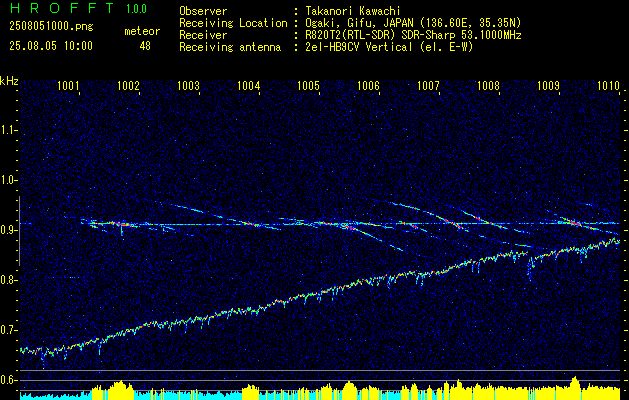Click the 1.0 frequency axis label

9,180
